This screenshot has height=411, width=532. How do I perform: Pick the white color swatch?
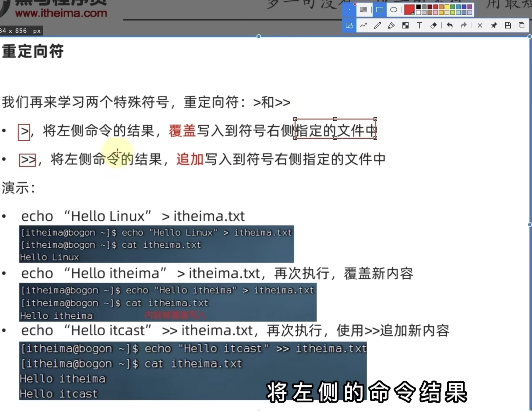pos(419,12)
